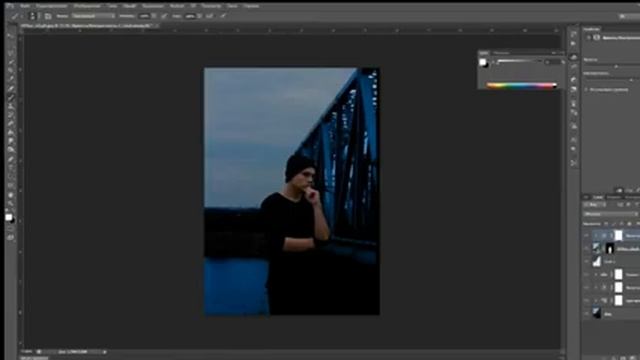Open the brush tool preset picker
The image size is (640, 360).
coord(16,16)
